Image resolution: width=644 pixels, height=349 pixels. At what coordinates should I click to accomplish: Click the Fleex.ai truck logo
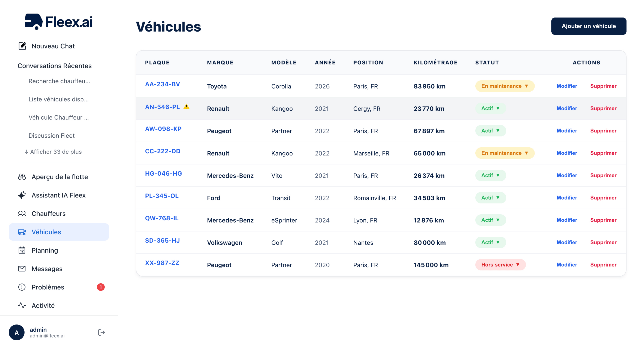[x=33, y=21]
